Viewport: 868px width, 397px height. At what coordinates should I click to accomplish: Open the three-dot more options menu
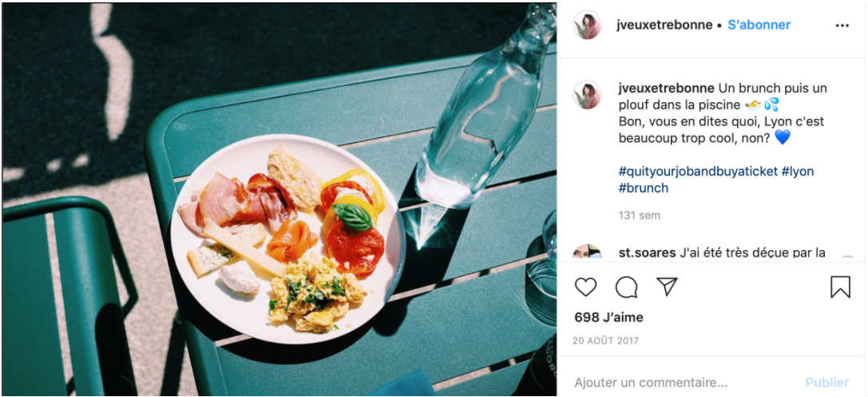(x=842, y=26)
